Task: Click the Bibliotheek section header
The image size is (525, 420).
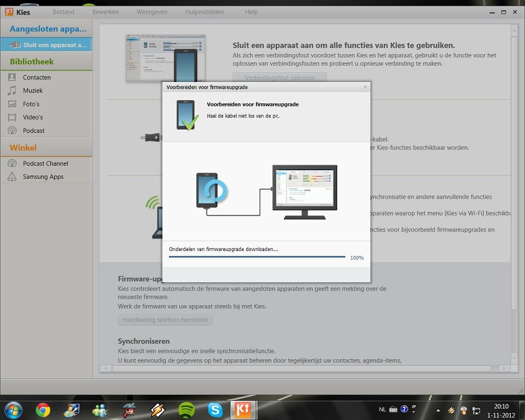Action: pyautogui.click(x=32, y=62)
